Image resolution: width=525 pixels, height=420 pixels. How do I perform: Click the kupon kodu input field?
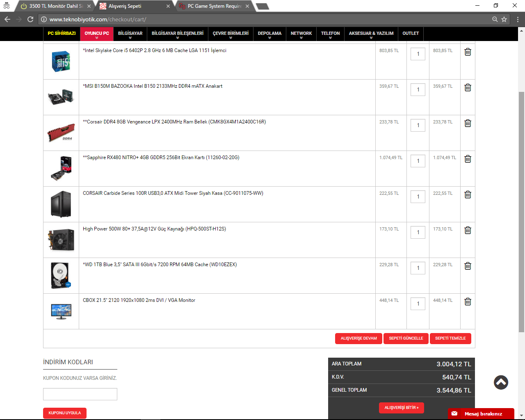[x=80, y=394]
